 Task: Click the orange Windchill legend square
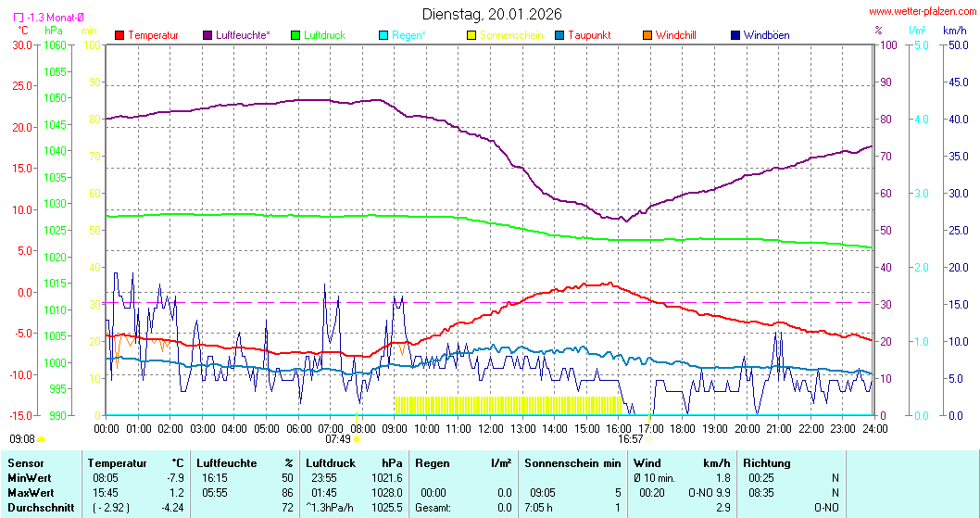pos(647,35)
